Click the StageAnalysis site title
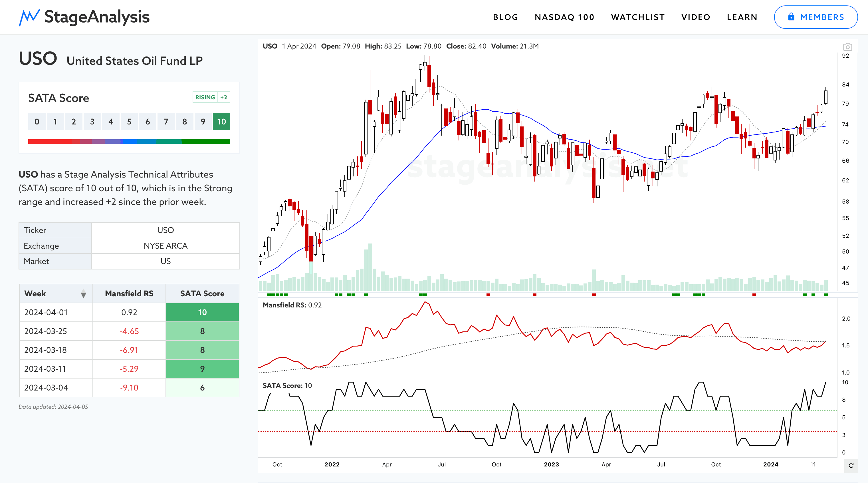 [97, 17]
